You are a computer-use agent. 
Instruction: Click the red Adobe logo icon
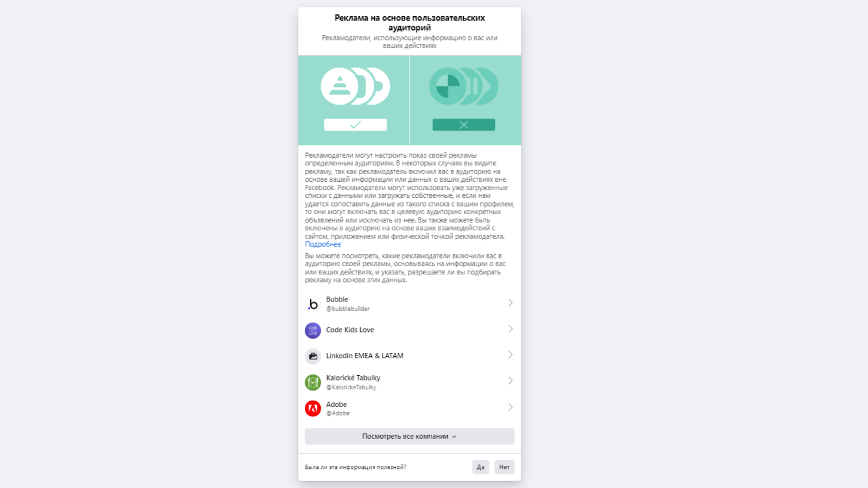(313, 408)
